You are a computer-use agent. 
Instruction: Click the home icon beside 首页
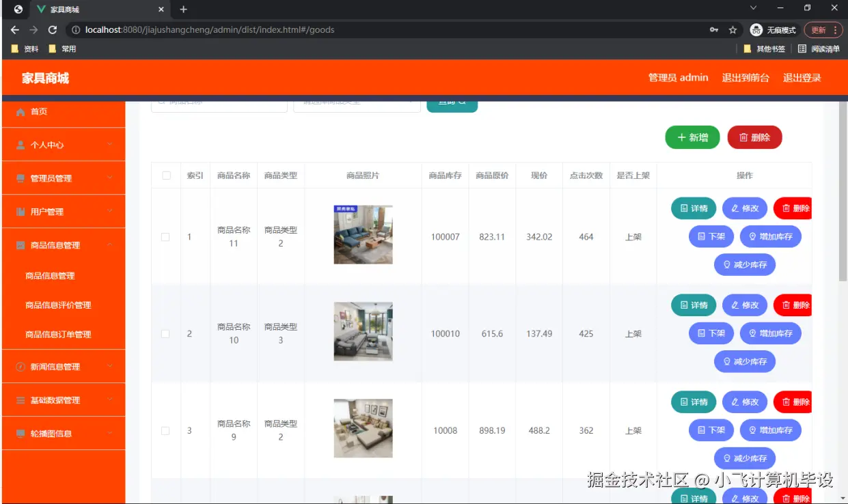[x=20, y=112]
